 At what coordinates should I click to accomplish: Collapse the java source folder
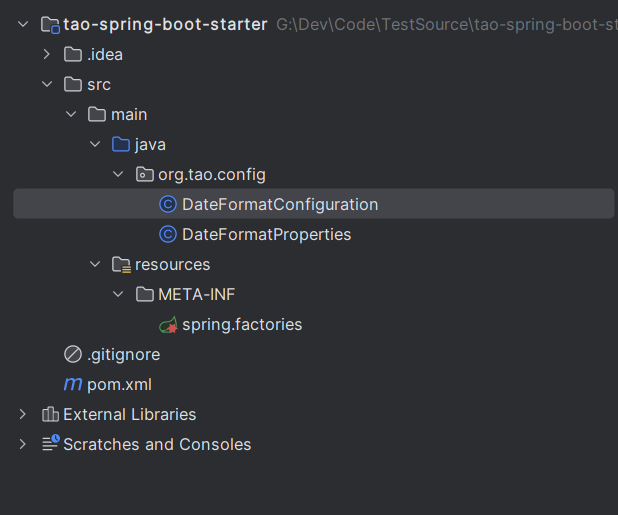click(95, 144)
